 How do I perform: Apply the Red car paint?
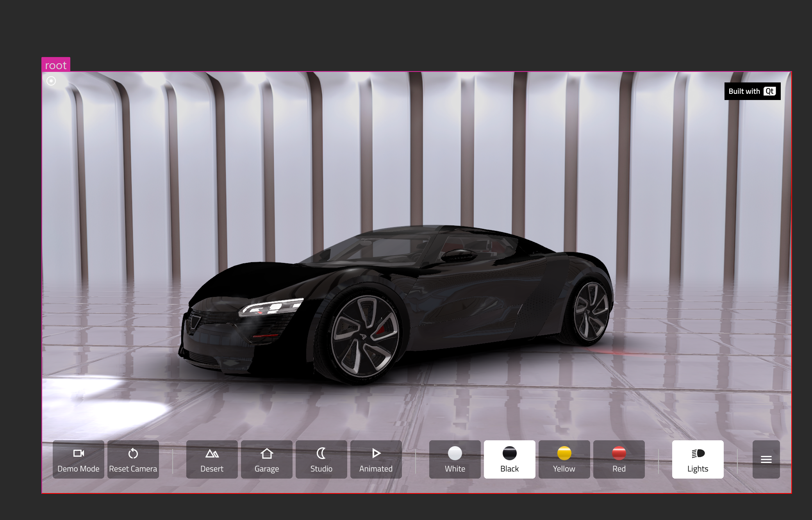point(619,459)
